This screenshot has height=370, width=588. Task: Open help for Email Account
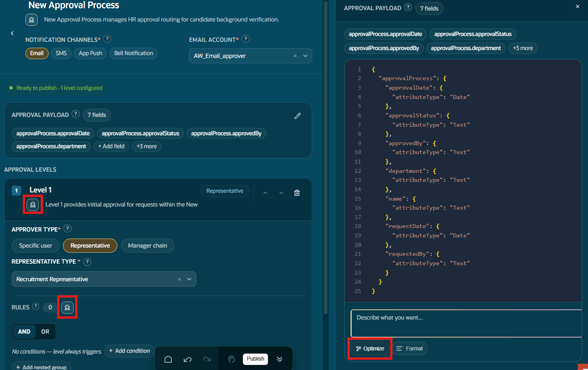[246, 39]
